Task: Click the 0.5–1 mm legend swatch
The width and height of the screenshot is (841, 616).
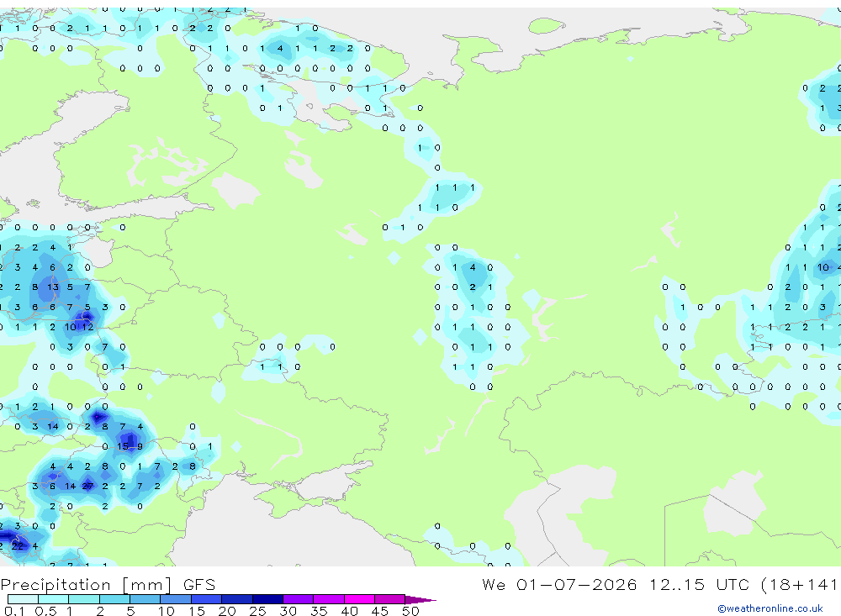Action: [54, 599]
